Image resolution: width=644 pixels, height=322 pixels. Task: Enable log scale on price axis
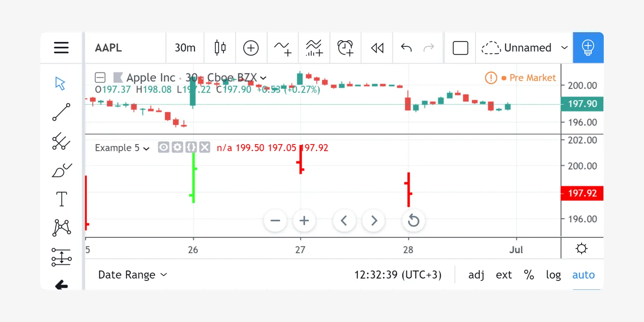point(553,275)
